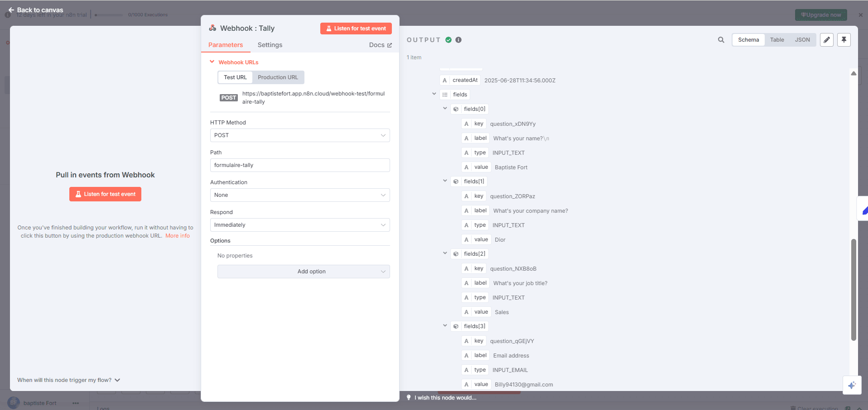Screen dimensions: 868x410
Task: Click Listen for test event in left panel
Action: (105, 194)
